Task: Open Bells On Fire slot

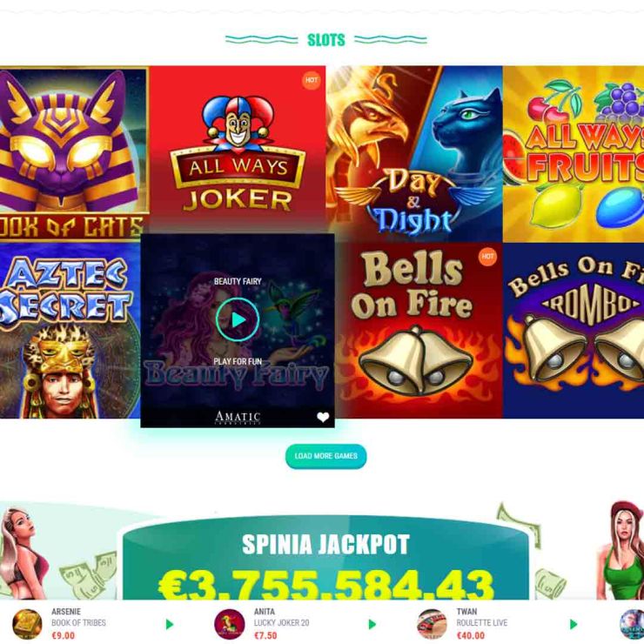Action: coord(419,331)
